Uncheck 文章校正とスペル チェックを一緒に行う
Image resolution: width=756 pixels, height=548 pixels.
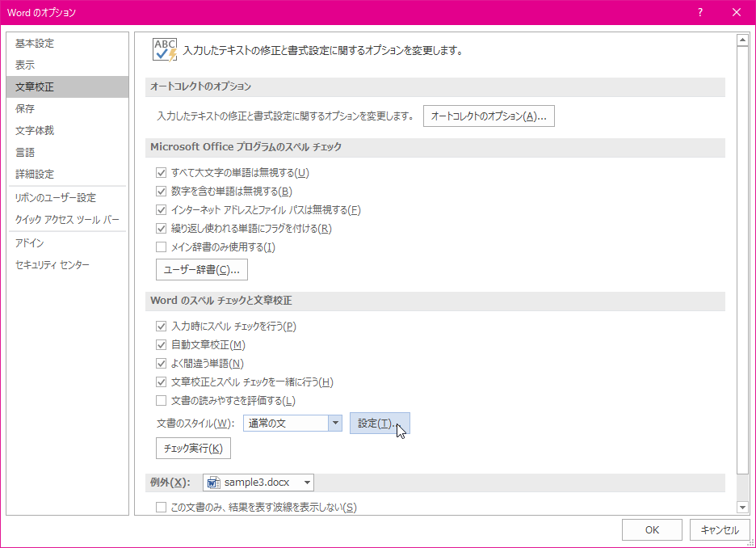[161, 382]
